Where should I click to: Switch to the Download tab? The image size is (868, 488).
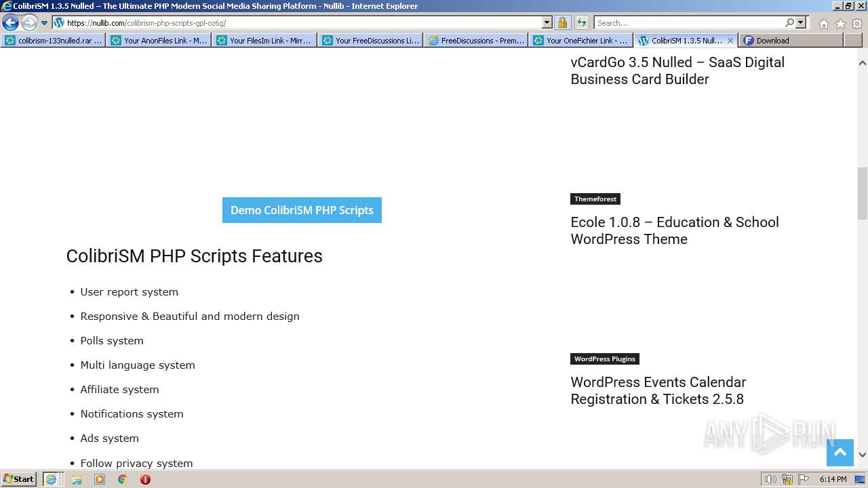(x=791, y=41)
